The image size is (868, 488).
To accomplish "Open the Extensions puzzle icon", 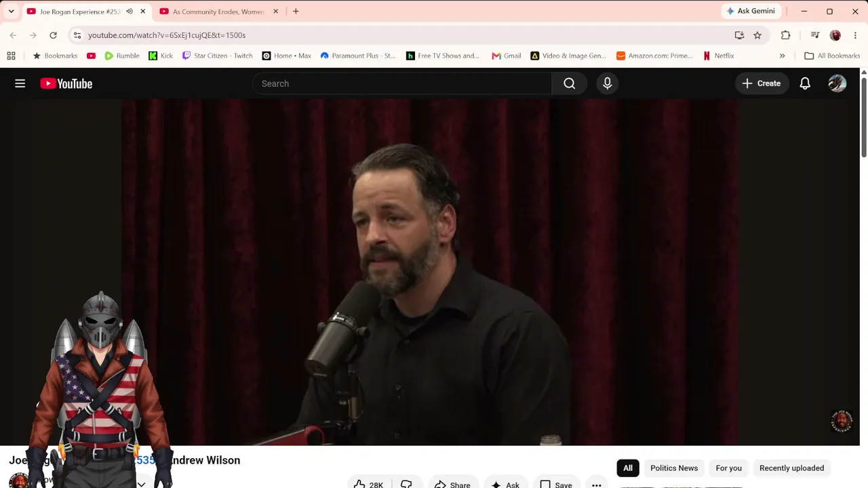I will pyautogui.click(x=786, y=35).
